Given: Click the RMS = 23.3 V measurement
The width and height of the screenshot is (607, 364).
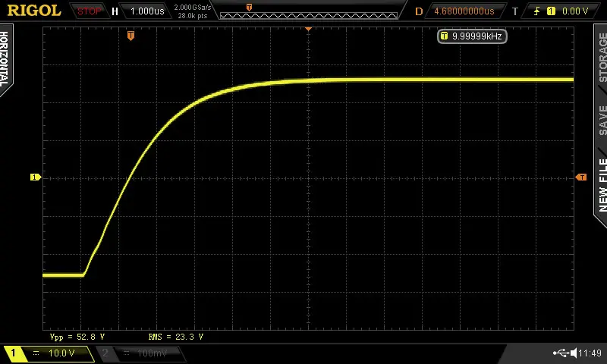Looking at the screenshot, I should pos(176,337).
